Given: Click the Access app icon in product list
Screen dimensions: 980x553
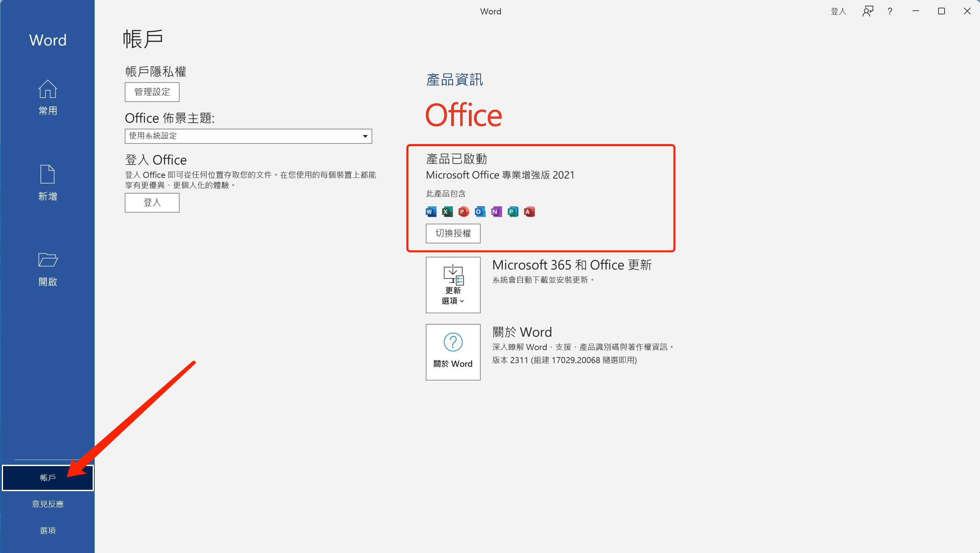Looking at the screenshot, I should [529, 212].
